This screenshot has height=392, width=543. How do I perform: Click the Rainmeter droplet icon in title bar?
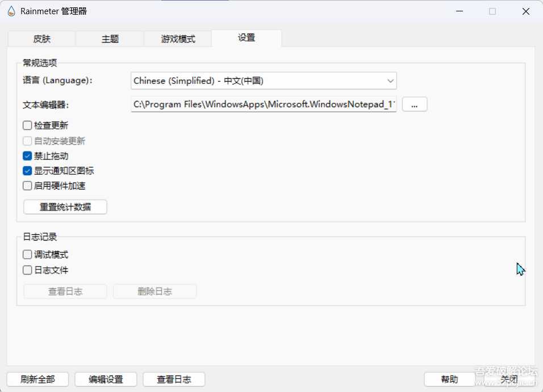[x=11, y=11]
